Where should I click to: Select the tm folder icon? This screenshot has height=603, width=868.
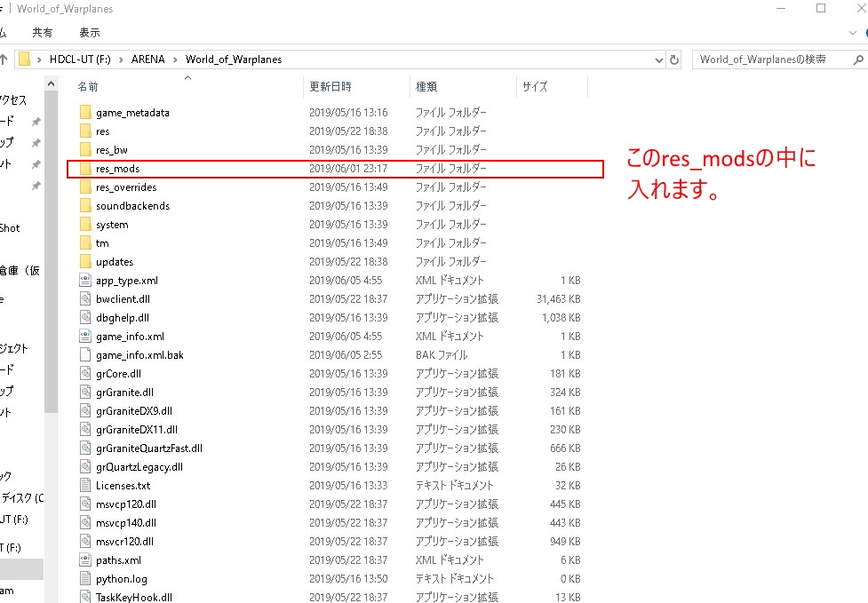click(x=85, y=242)
